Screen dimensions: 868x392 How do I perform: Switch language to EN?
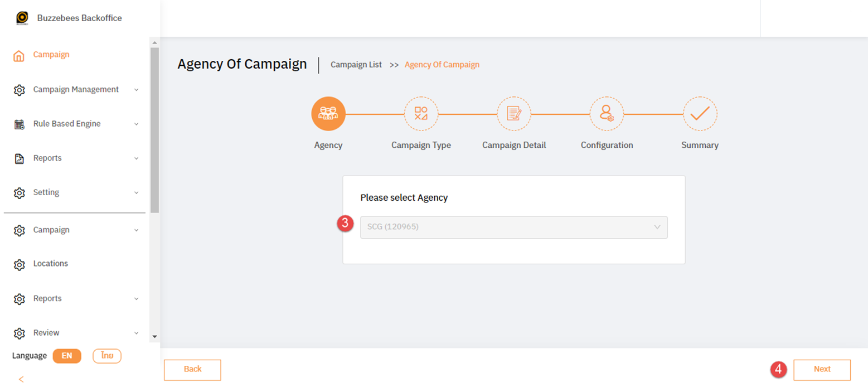click(x=67, y=355)
